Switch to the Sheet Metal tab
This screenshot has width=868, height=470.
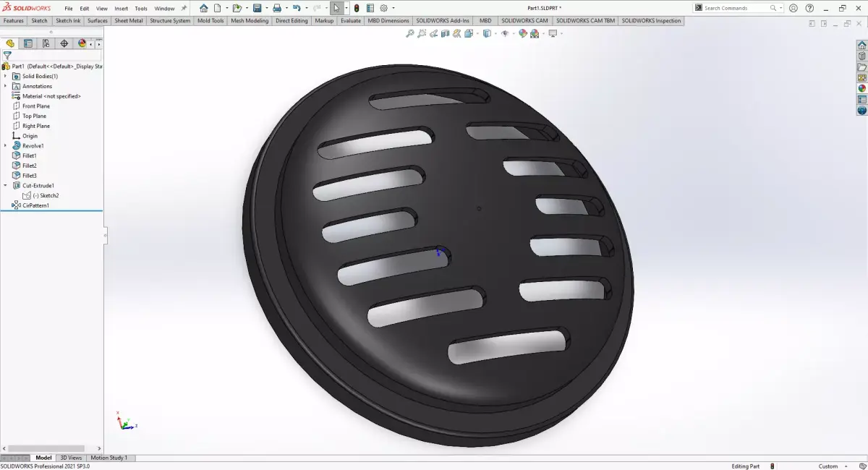pos(128,21)
